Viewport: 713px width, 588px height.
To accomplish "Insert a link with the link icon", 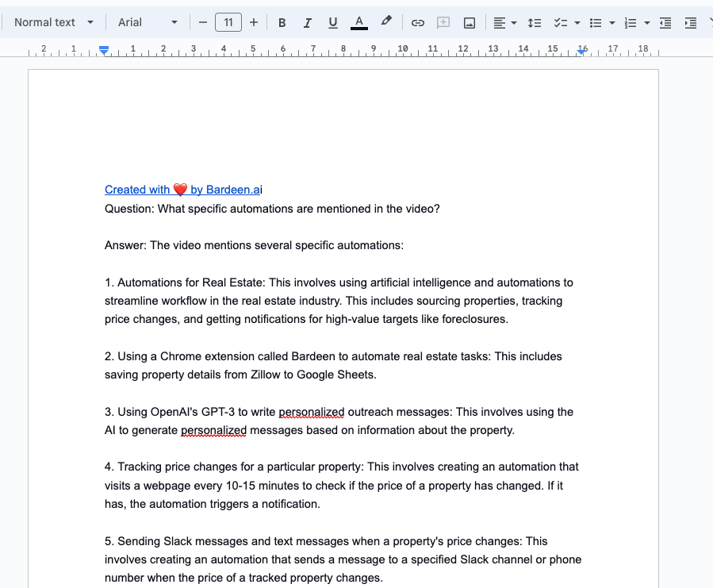I will pyautogui.click(x=417, y=22).
